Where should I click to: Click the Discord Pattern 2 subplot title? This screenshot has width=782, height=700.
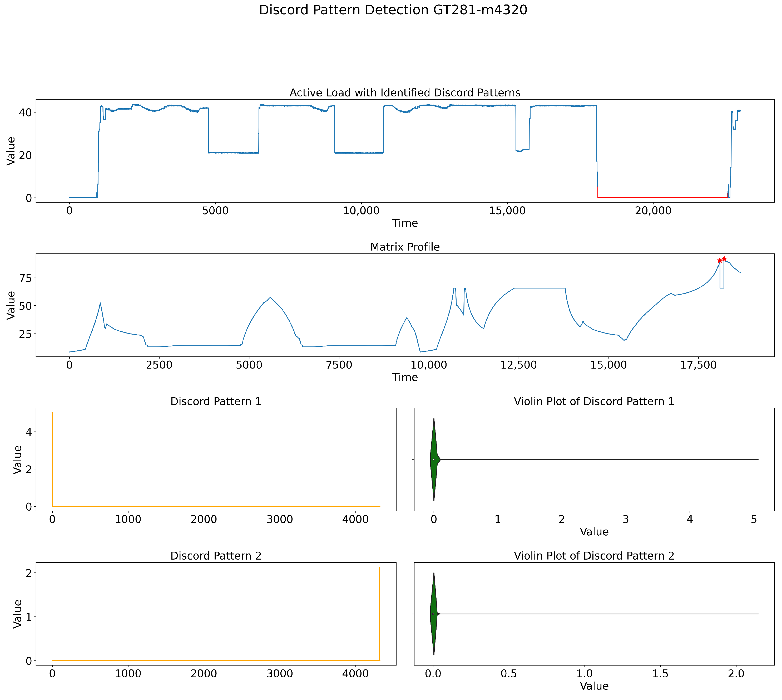216,556
